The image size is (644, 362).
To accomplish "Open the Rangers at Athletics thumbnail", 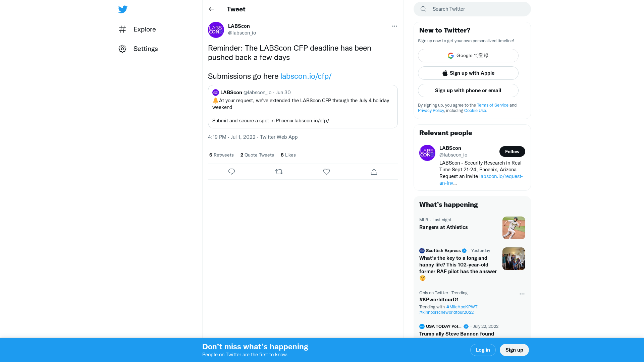I will [514, 228].
